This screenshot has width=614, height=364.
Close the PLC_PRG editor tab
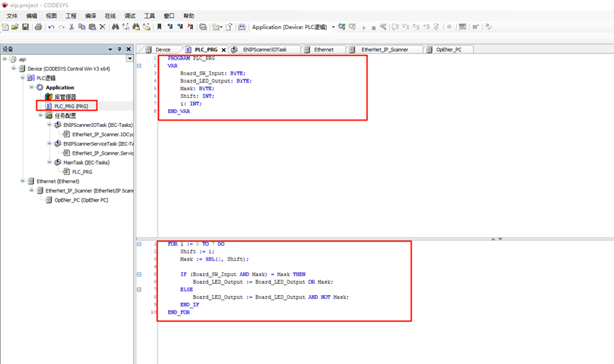(224, 50)
